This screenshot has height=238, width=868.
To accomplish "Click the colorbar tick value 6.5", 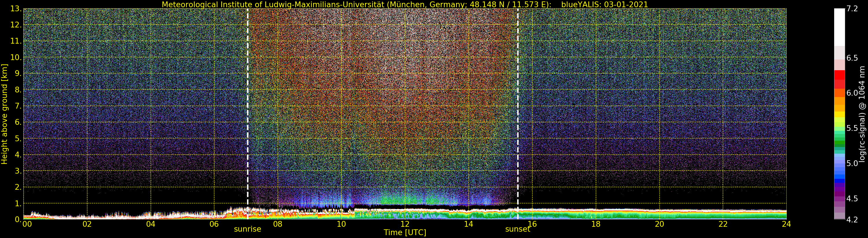I will (852, 58).
